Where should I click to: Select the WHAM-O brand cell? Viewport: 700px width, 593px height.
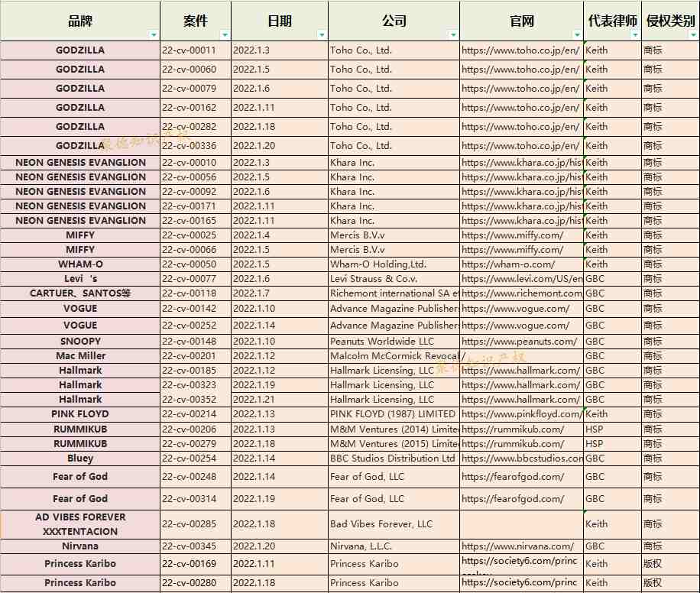[x=80, y=264]
